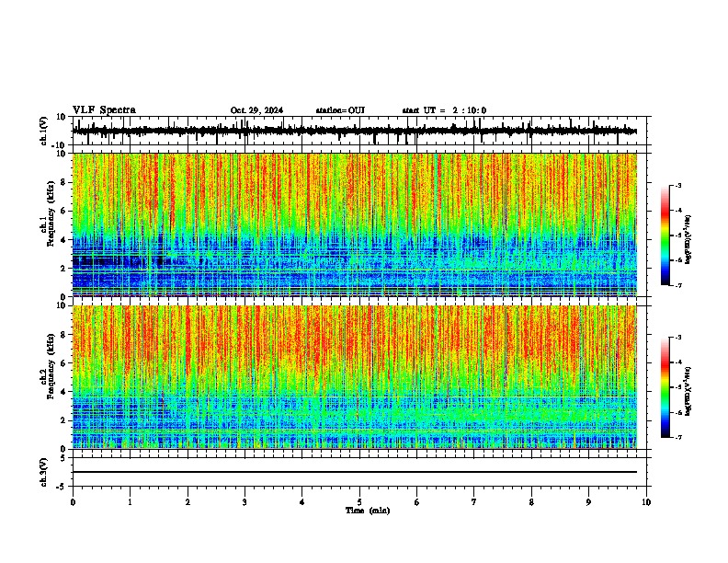Click time axis tick label "3"
Screen dimensions: 728x563
[x=245, y=502]
